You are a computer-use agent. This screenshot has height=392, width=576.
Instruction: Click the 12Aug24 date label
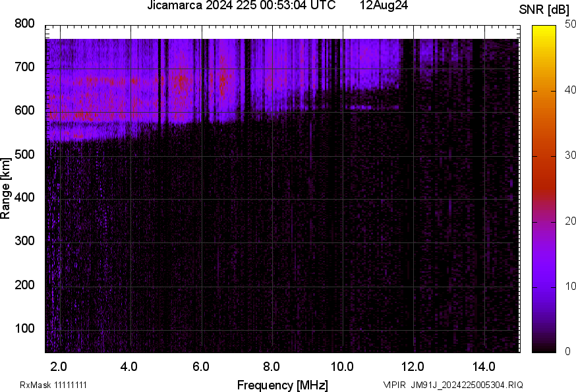pyautogui.click(x=384, y=5)
